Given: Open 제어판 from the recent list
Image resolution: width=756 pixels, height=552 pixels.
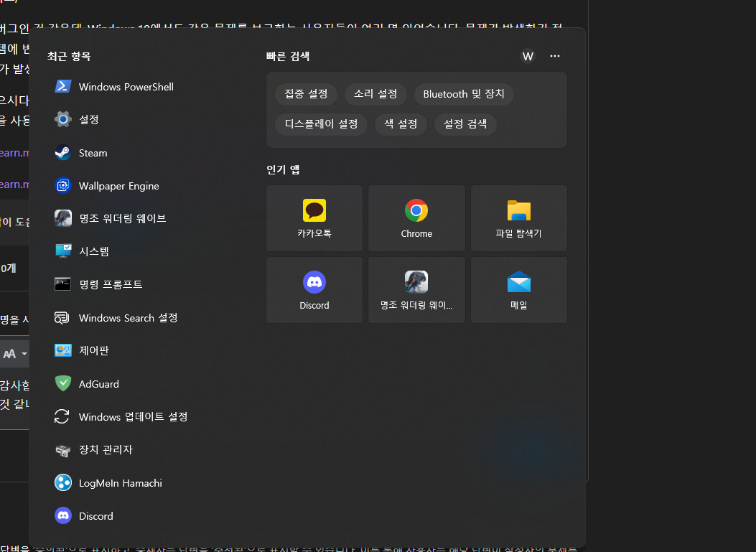Looking at the screenshot, I should click(x=81, y=350).
